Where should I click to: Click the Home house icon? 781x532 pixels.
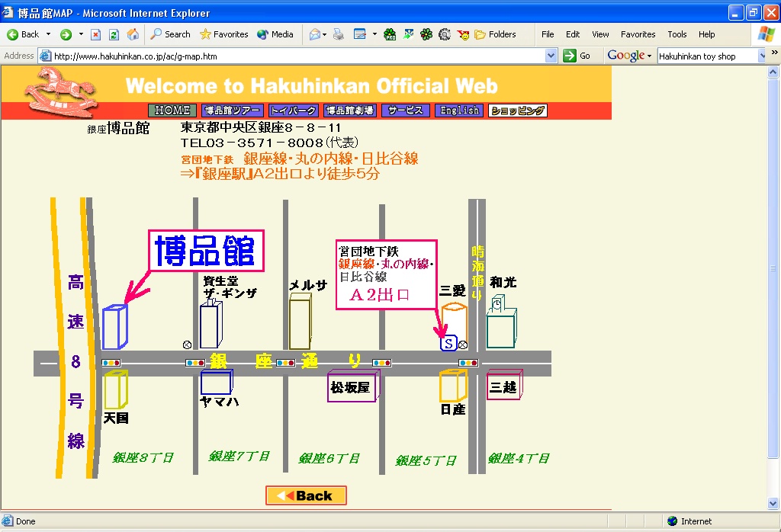point(133,34)
